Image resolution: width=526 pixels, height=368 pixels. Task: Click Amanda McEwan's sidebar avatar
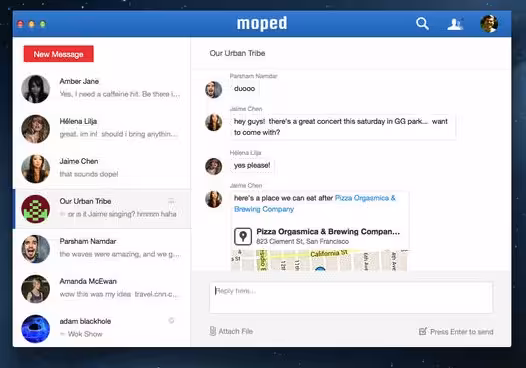(36, 289)
